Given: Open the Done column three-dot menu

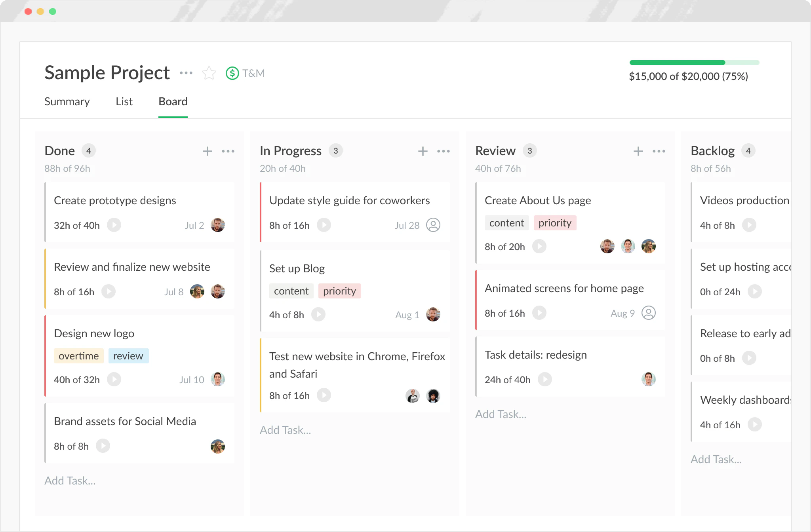Looking at the screenshot, I should point(228,151).
